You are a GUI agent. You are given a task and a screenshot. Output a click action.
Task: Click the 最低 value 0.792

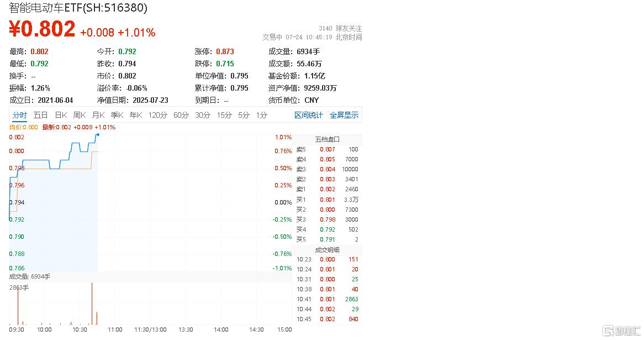(39, 64)
